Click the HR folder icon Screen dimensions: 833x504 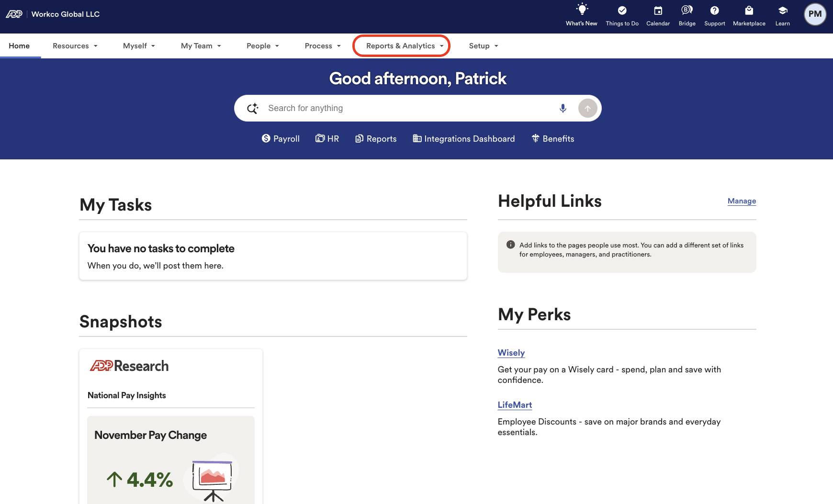tap(320, 138)
